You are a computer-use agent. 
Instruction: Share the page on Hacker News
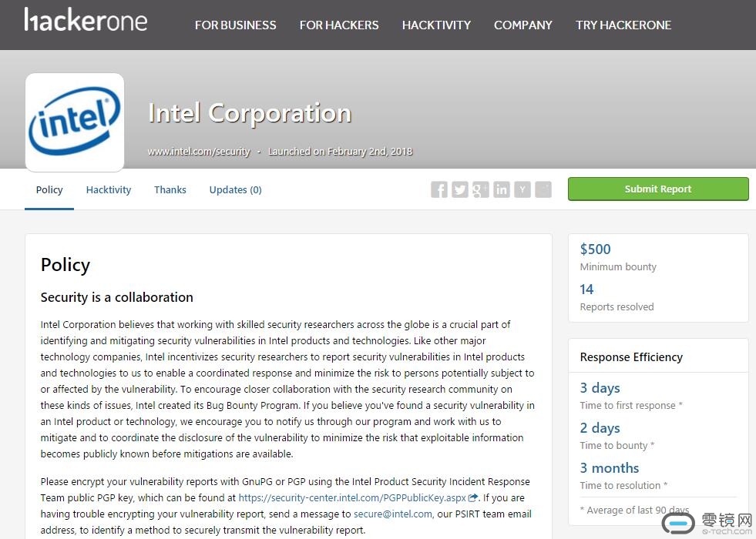(522, 189)
